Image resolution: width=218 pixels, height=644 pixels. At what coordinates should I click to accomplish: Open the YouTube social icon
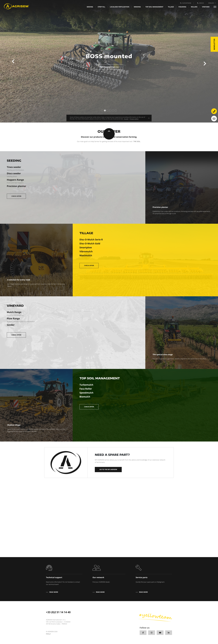coord(160,633)
